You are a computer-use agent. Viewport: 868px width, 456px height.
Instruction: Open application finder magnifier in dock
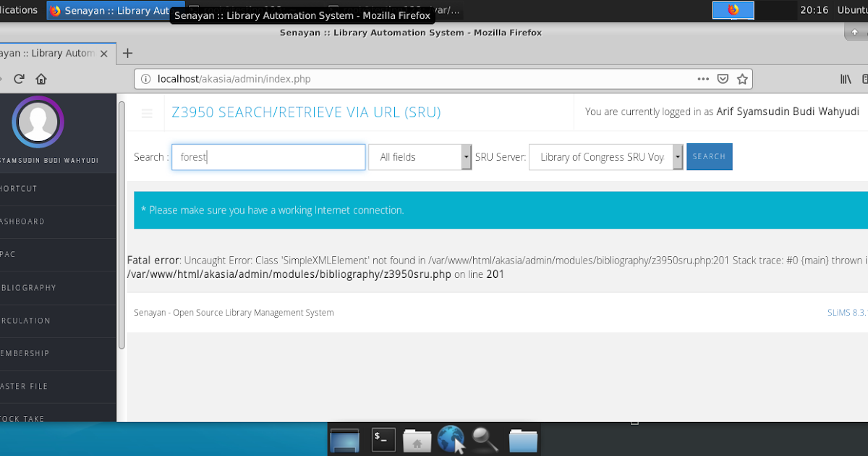tap(486, 439)
